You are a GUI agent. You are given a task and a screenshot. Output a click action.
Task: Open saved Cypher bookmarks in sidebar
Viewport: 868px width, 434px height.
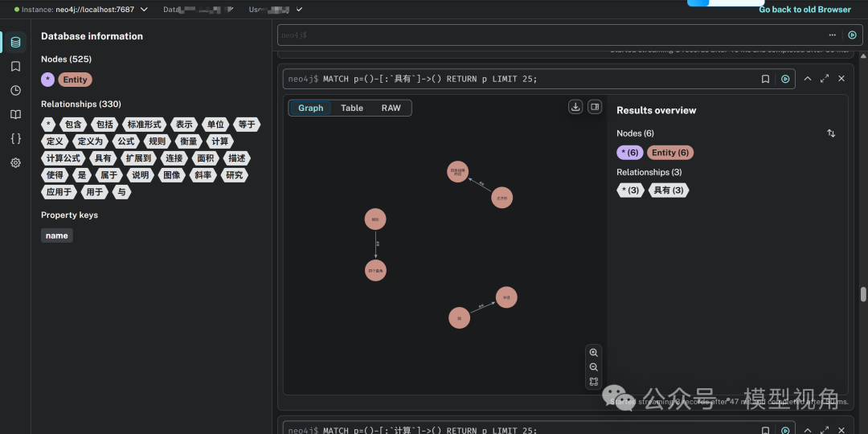click(15, 67)
